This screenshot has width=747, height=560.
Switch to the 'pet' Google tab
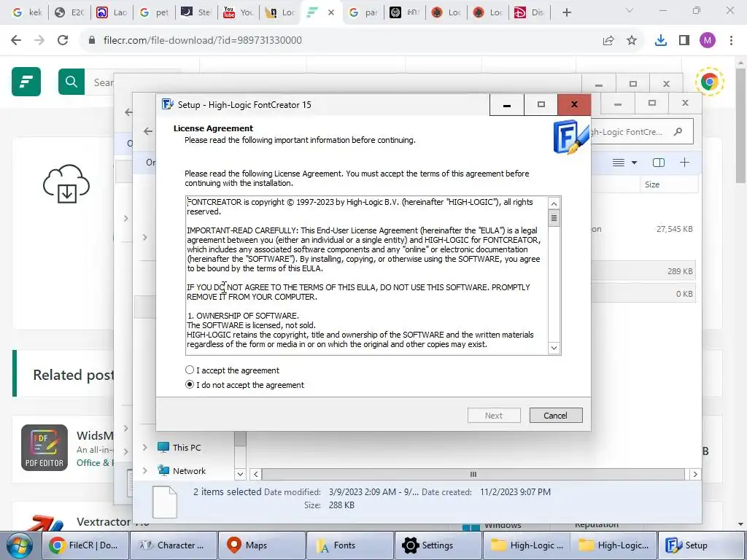[x=154, y=12]
